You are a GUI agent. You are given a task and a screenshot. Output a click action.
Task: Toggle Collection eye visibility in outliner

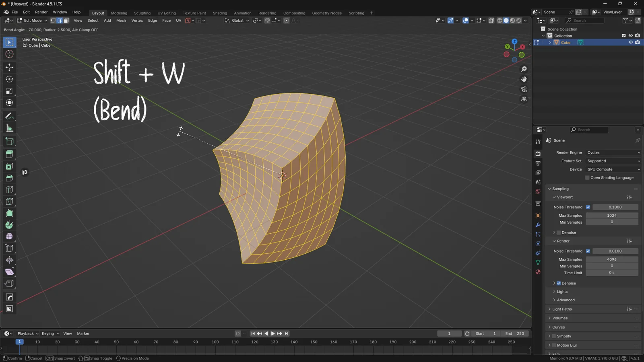click(x=631, y=36)
